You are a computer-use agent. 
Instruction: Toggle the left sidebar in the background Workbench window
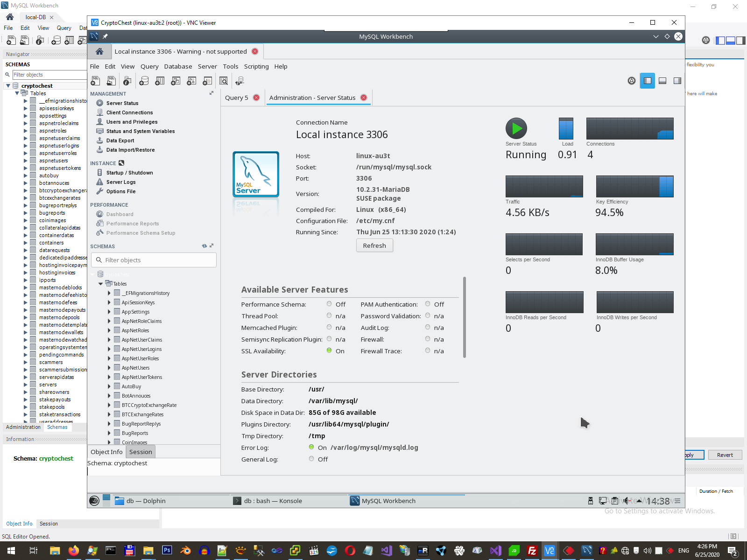[x=720, y=41]
